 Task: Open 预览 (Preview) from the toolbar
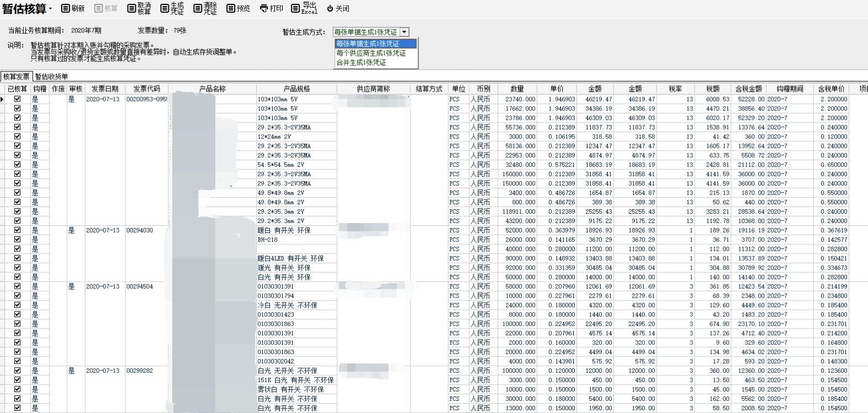tap(231, 8)
